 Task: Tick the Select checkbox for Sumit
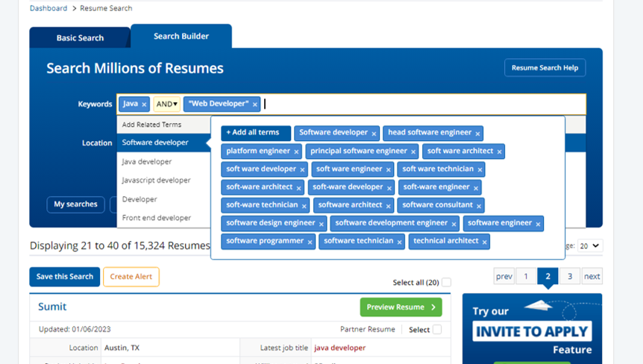pos(437,329)
